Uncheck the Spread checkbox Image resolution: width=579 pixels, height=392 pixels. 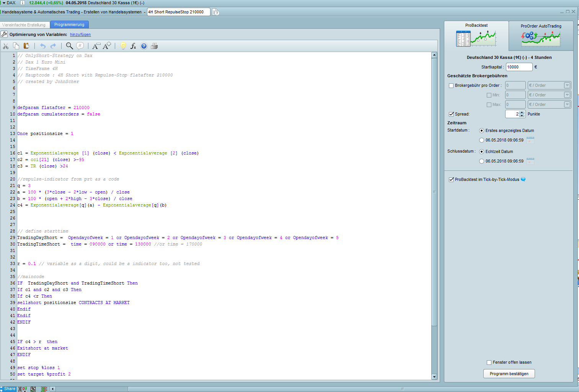(451, 114)
